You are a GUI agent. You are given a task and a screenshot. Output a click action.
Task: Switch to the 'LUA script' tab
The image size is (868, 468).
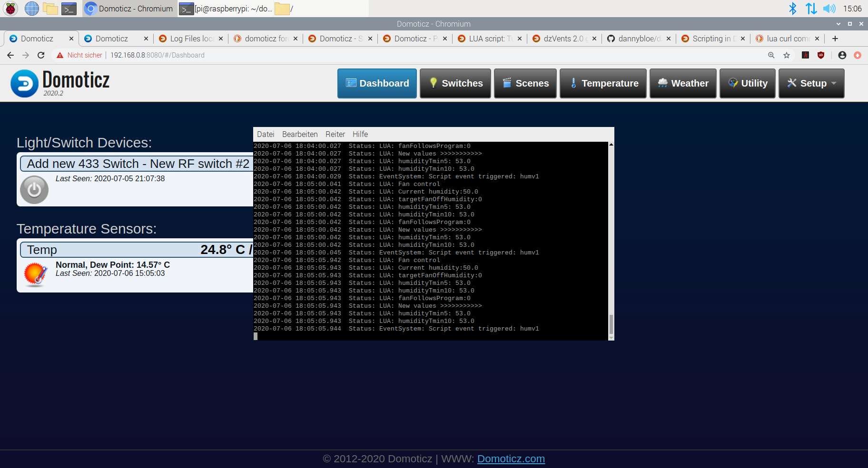click(x=489, y=39)
